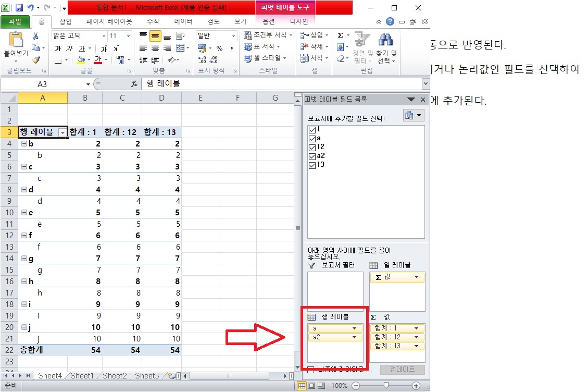Click the 삽입 insert cells button
The width and height of the screenshot is (588, 392).
pos(314,35)
